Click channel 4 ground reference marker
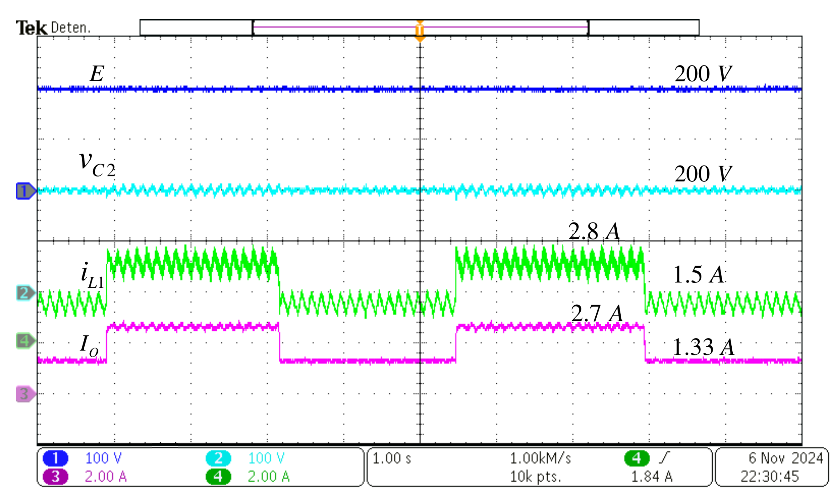 pyautogui.click(x=26, y=341)
